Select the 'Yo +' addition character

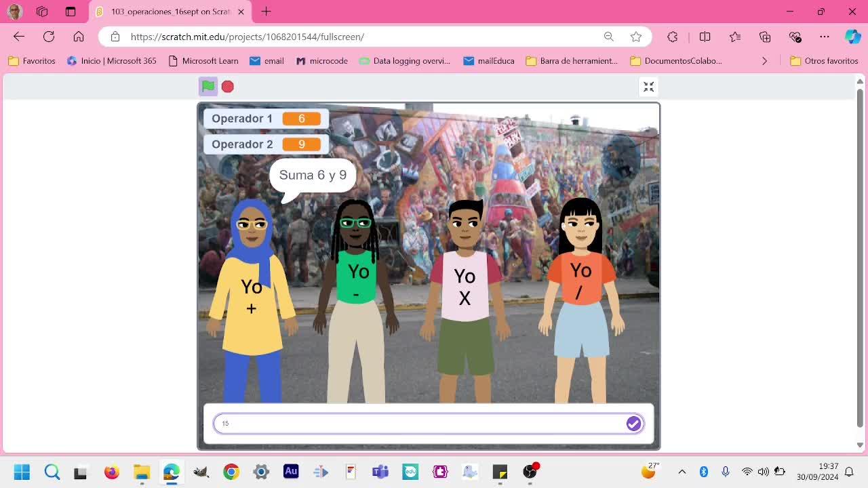pyautogui.click(x=252, y=302)
